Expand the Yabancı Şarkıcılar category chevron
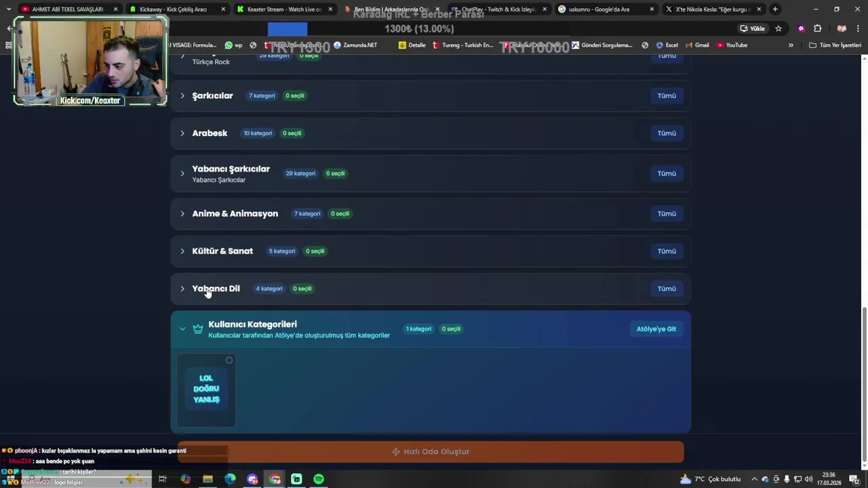Image resolution: width=868 pixels, height=488 pixels. click(182, 174)
